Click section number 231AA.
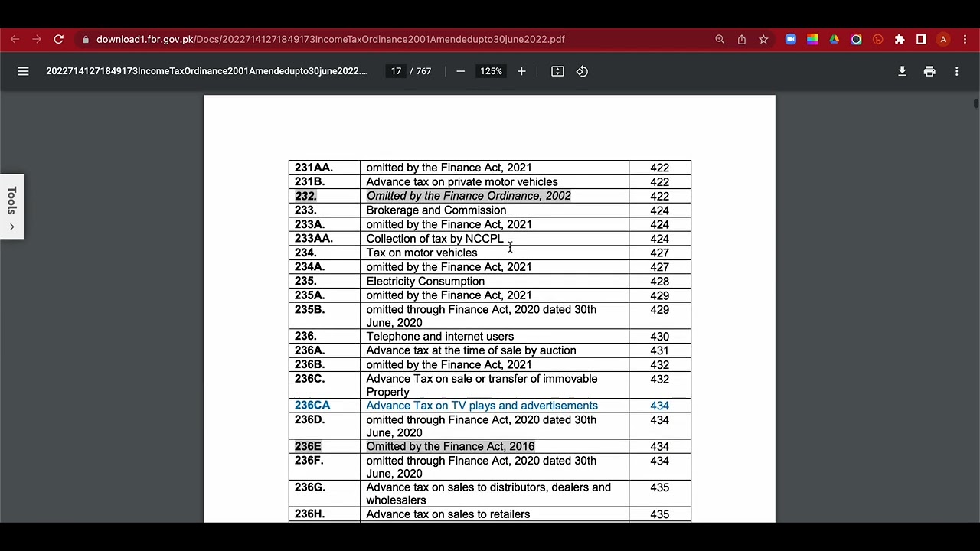Viewport: 980px width, 551px height. (x=314, y=168)
